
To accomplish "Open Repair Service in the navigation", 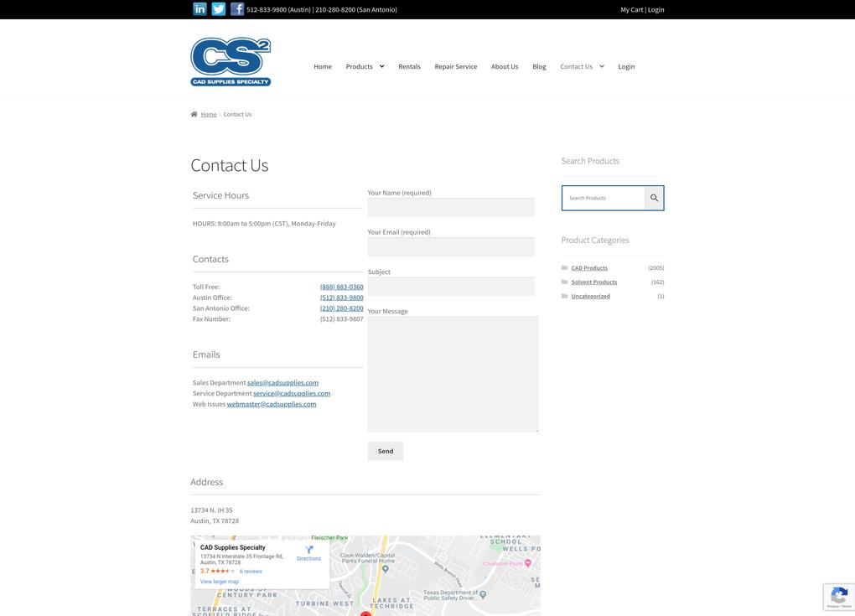I will (456, 66).
